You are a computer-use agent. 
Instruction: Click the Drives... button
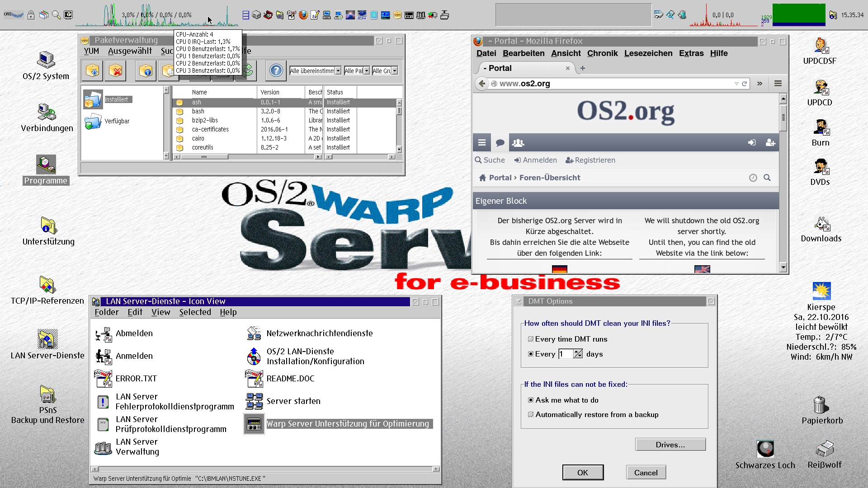pos(670,445)
